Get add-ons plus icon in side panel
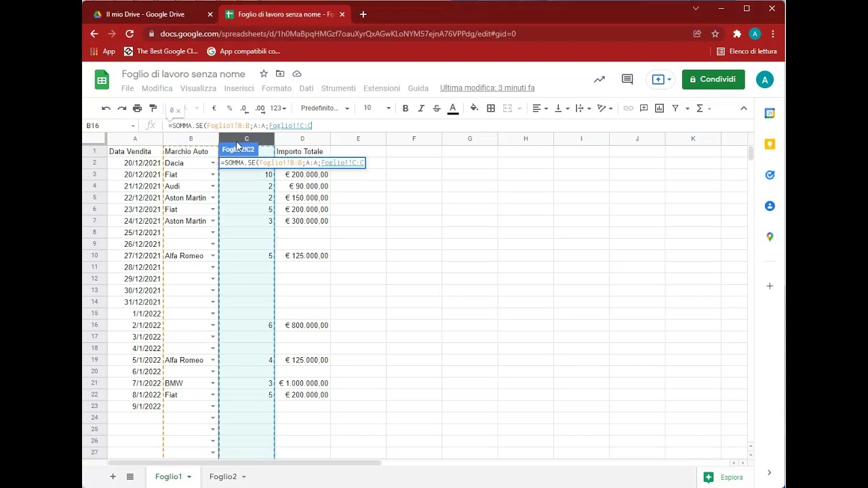868x488 pixels. [770, 286]
